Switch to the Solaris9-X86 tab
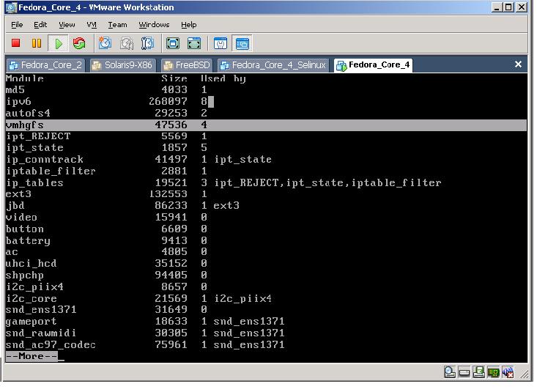537x392 pixels. [122, 65]
